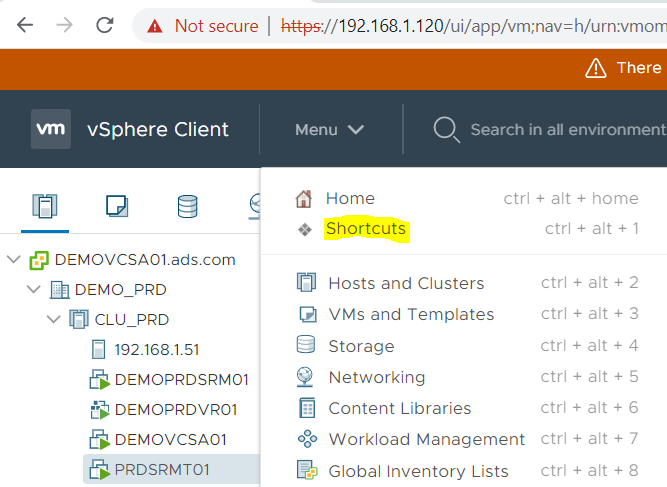
Task: Click the Storage database menu icon
Action: point(306,345)
